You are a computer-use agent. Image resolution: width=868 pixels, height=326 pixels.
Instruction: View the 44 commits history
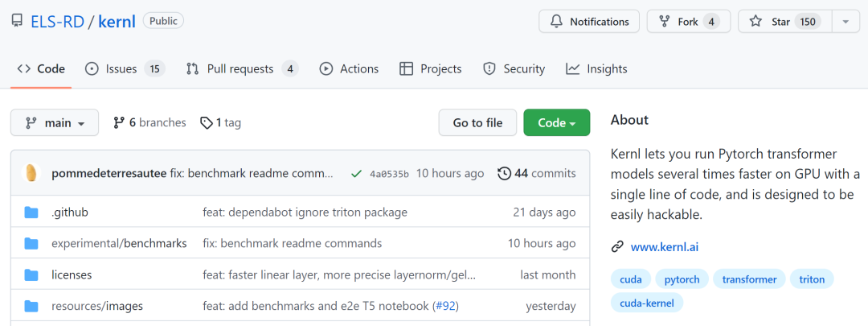pos(536,173)
